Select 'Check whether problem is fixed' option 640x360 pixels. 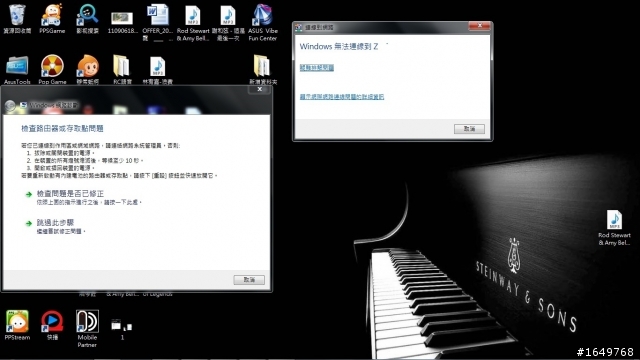coord(70,194)
